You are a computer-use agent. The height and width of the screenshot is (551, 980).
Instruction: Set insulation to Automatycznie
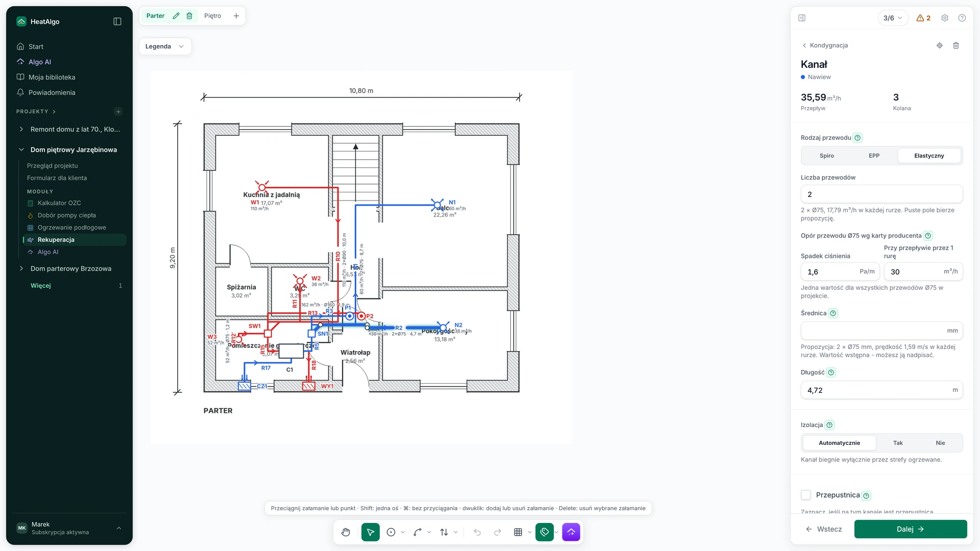pos(840,443)
